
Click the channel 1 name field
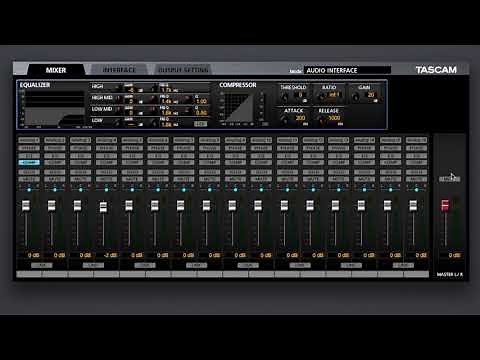(x=29, y=274)
